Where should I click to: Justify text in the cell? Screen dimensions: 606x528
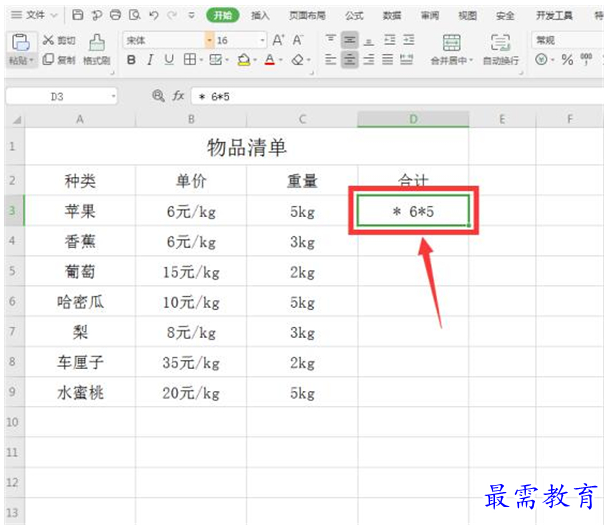pyautogui.click(x=388, y=60)
